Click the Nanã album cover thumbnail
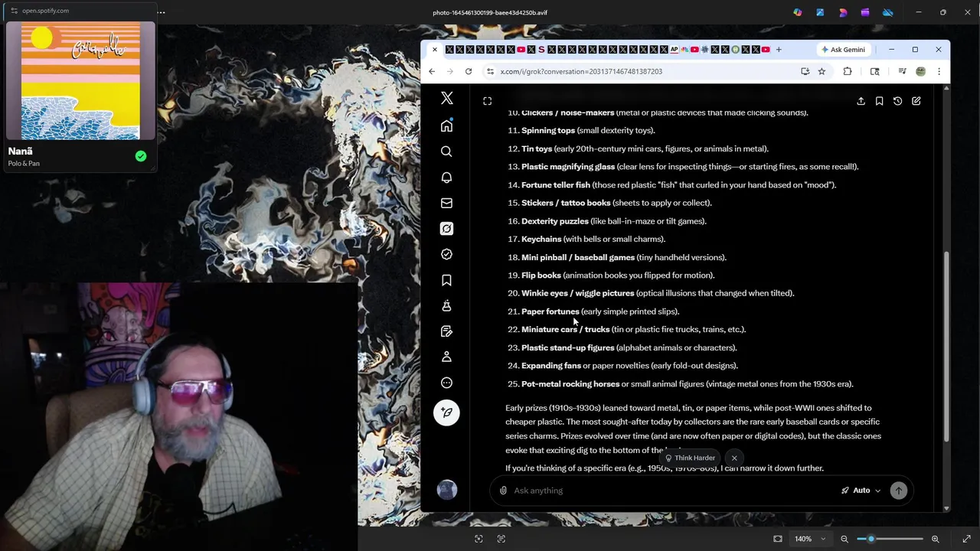This screenshot has height=551, width=980. (80, 81)
